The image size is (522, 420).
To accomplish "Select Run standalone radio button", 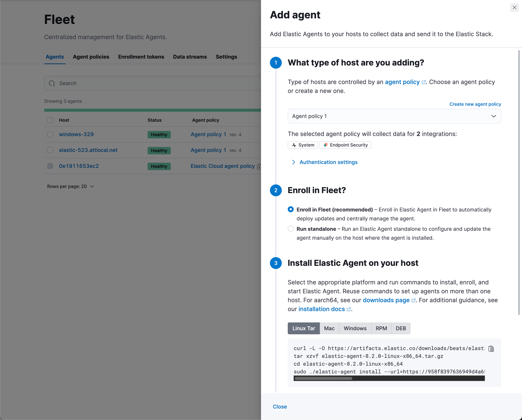I will (x=290, y=228).
